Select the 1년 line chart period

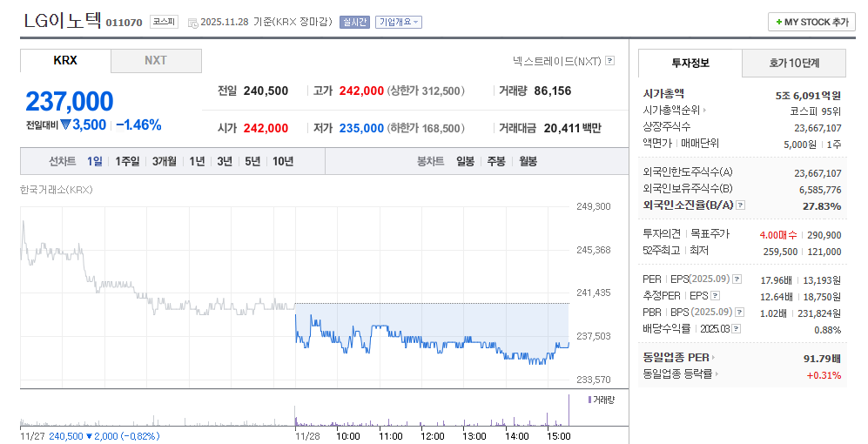(x=197, y=162)
